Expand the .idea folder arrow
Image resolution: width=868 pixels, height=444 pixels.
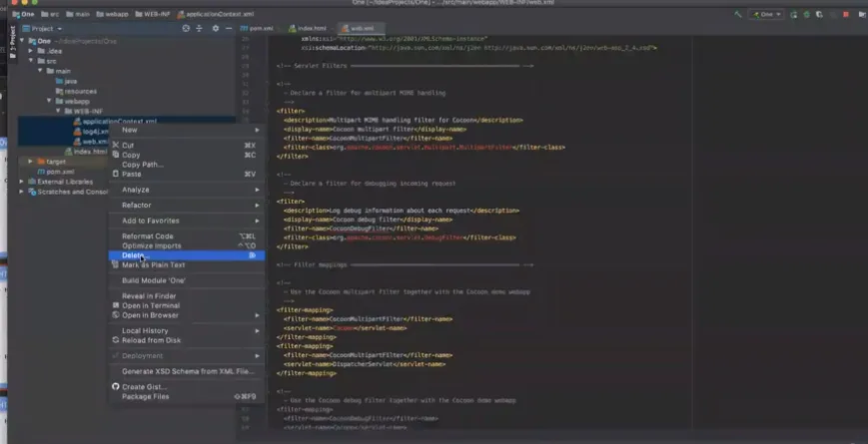coord(31,51)
